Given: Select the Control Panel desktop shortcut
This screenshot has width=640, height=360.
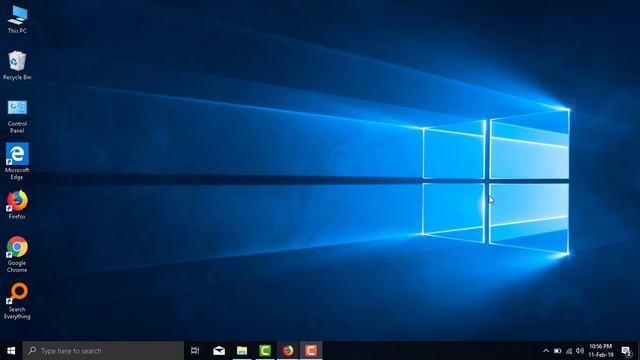Looking at the screenshot, I should (17, 117).
